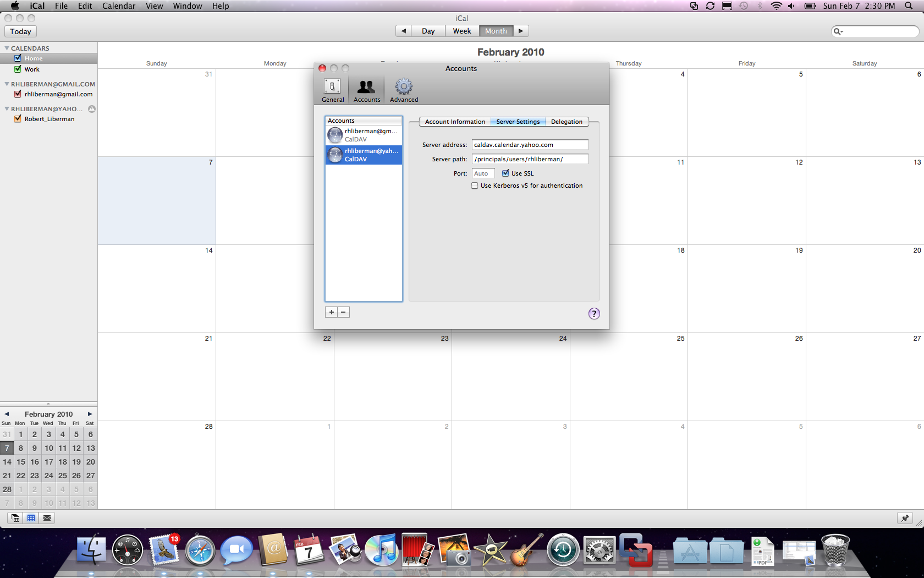This screenshot has width=924, height=578.
Task: Click into the Server address field
Action: pyautogui.click(x=530, y=144)
